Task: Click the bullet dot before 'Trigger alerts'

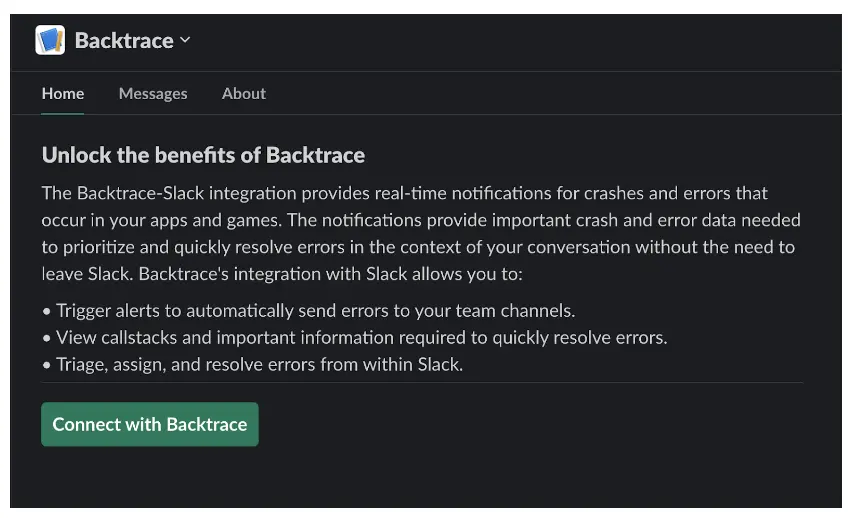Action: (46, 311)
